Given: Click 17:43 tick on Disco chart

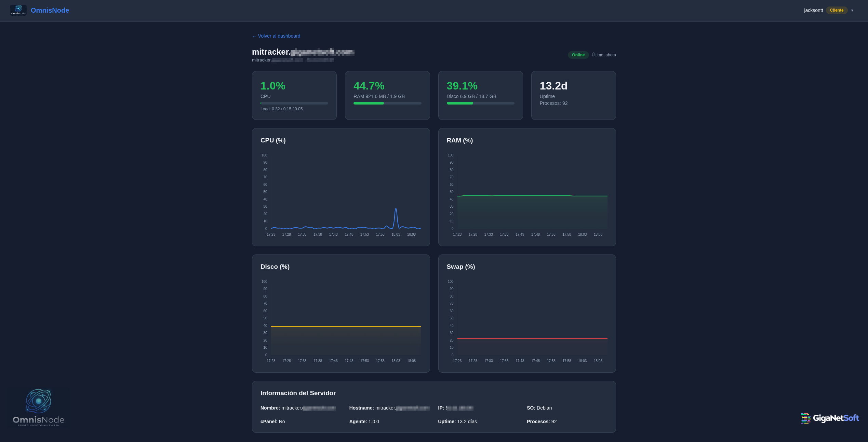Looking at the screenshot, I should click(333, 361).
